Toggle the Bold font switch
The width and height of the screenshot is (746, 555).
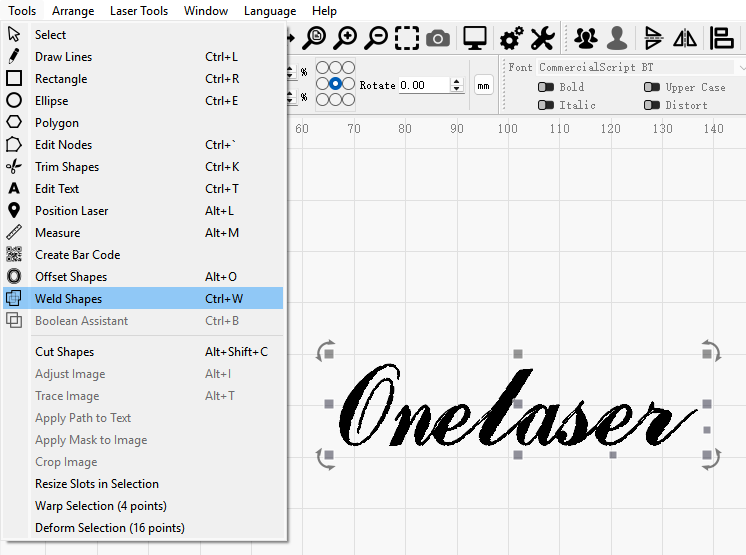coord(546,87)
